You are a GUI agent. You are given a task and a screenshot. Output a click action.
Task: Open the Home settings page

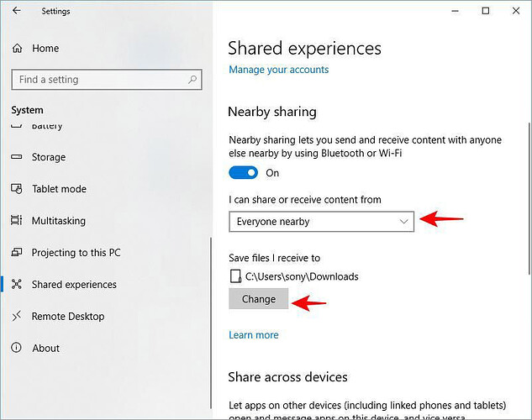click(45, 49)
